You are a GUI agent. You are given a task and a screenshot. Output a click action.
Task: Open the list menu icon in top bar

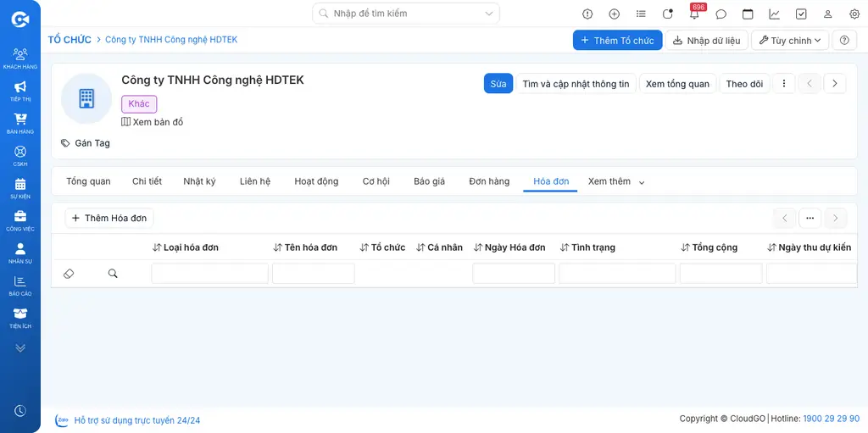[641, 14]
